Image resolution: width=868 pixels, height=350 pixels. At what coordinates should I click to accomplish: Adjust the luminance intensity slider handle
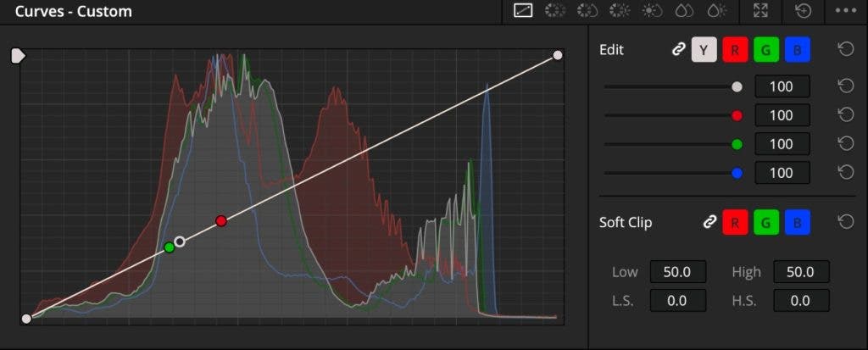[737, 87]
